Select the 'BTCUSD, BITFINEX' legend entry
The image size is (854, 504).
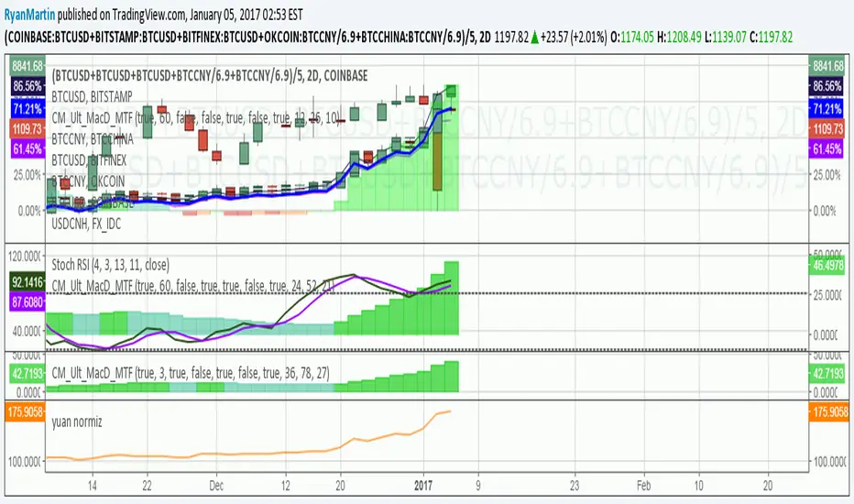(x=89, y=160)
